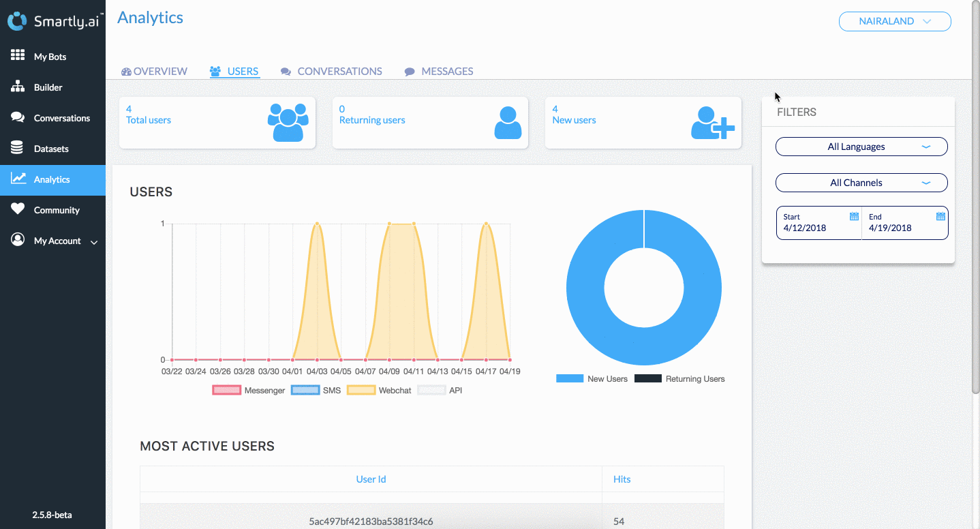Open Datasets in the sidebar
The width and height of the screenshot is (980, 529).
(x=52, y=149)
